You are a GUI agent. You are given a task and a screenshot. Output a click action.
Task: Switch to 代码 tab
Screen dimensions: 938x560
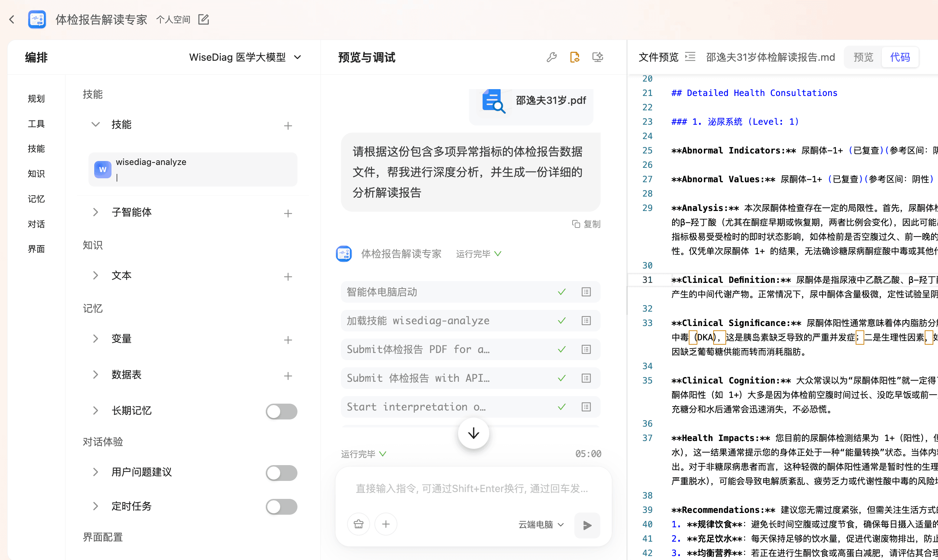tap(900, 57)
